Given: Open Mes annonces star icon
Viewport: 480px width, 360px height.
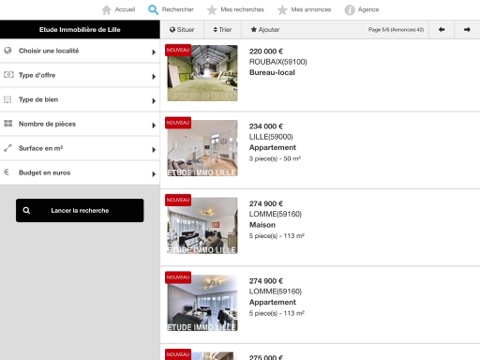Looking at the screenshot, I should click(x=282, y=10).
